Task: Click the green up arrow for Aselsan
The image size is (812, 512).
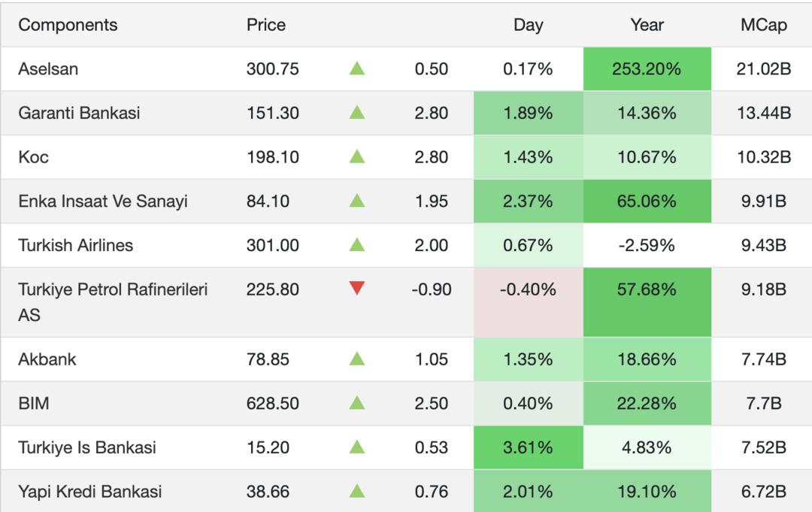Action: (x=356, y=68)
